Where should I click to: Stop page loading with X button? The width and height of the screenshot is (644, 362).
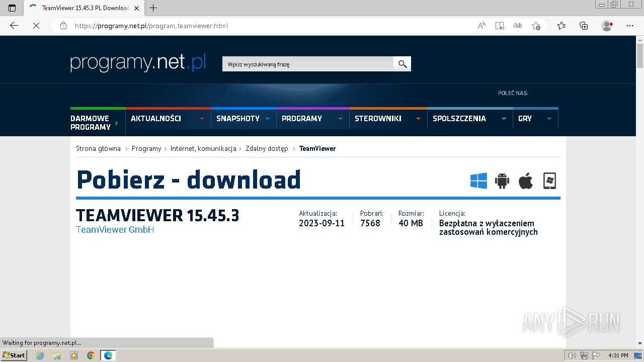click(x=36, y=26)
